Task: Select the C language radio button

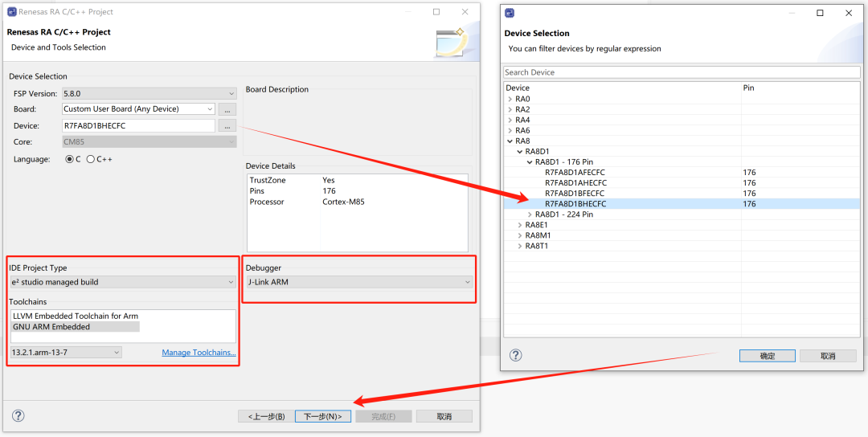Action: pyautogui.click(x=69, y=159)
